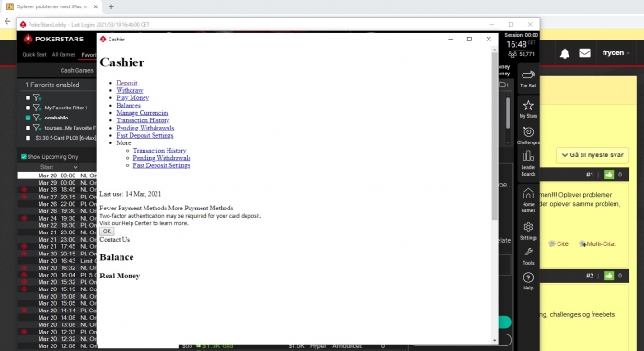The image size is (644, 351).
Task: Open a new browser tab with plus
Action: 111,6
